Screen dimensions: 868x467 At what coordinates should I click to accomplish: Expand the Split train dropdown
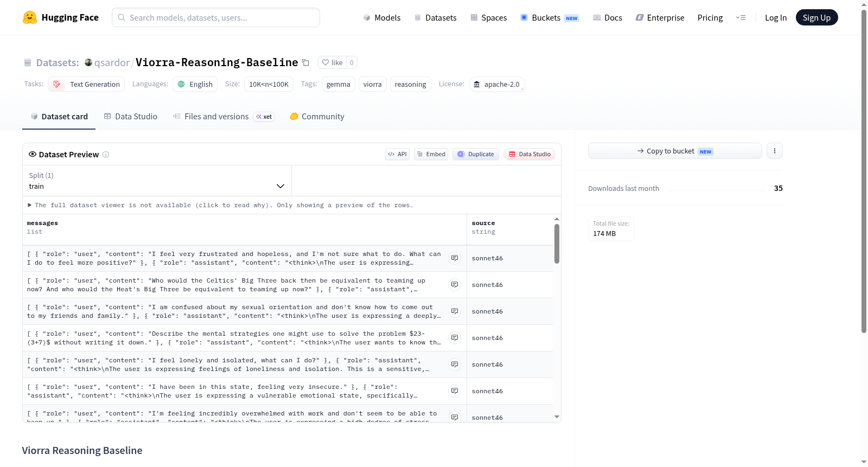157,181
